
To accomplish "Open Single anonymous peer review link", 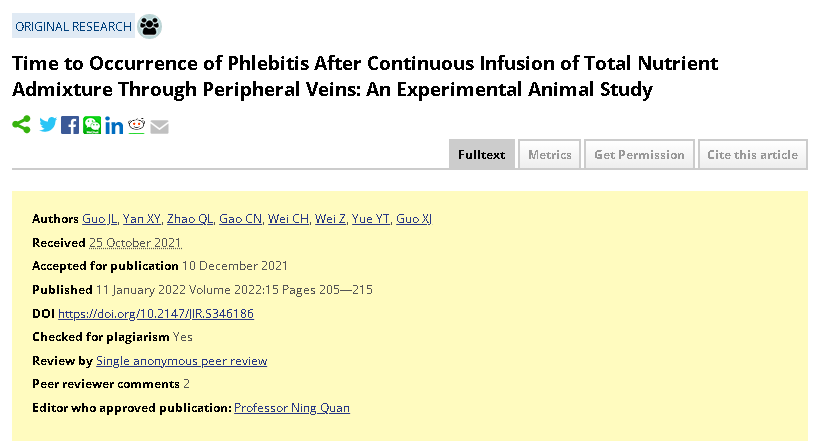I will [182, 361].
